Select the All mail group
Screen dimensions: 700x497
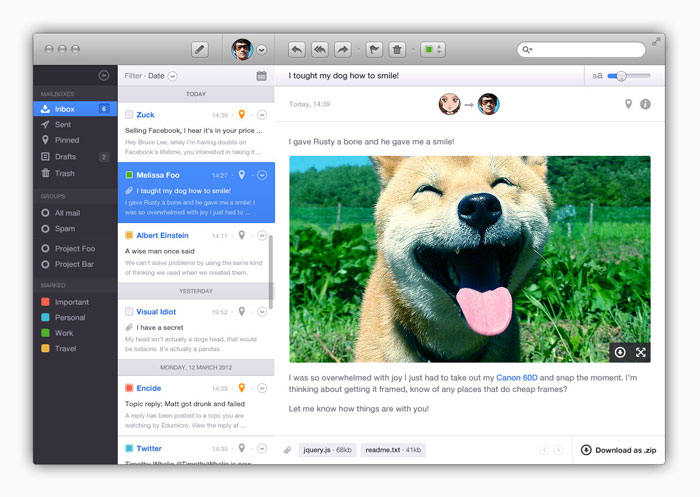pyautogui.click(x=75, y=213)
